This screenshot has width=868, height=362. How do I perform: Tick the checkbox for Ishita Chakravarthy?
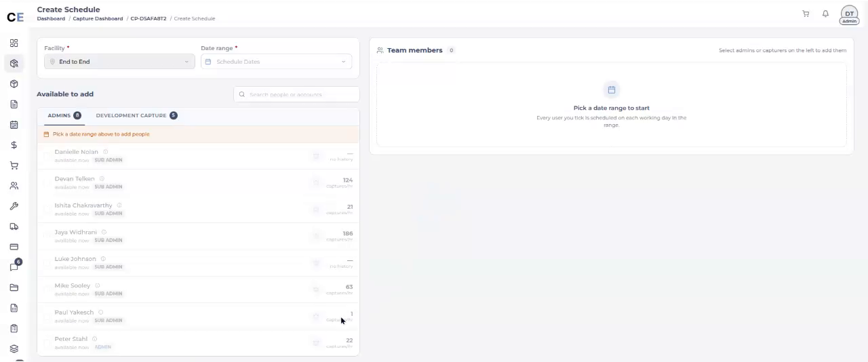pyautogui.click(x=47, y=209)
